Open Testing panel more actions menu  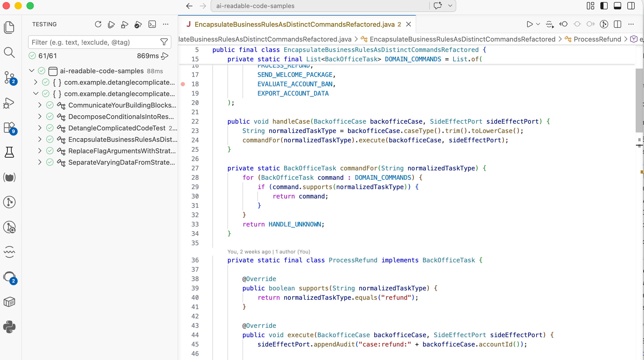166,24
